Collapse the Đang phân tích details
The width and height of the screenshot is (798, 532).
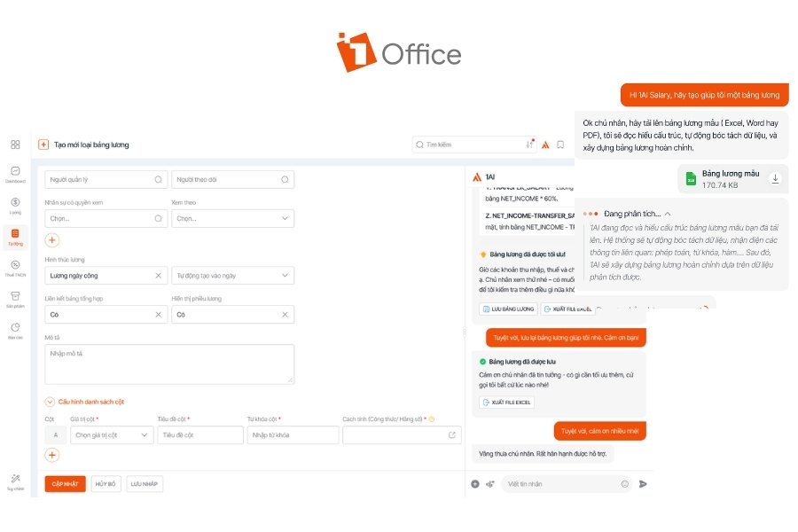668,214
